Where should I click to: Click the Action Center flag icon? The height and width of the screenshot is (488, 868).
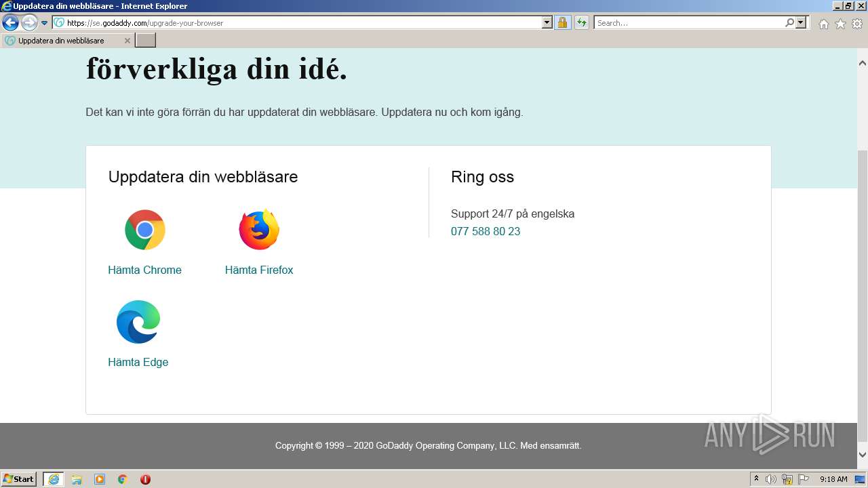tap(804, 479)
